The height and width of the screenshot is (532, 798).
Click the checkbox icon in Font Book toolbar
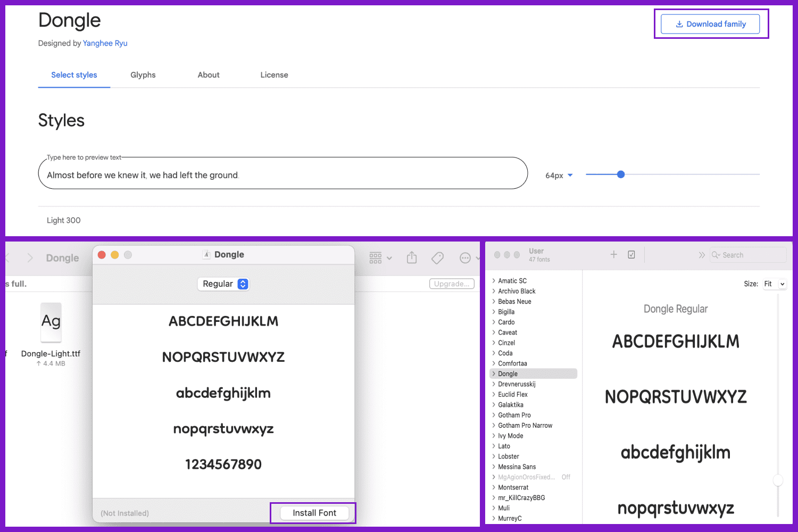pos(631,255)
